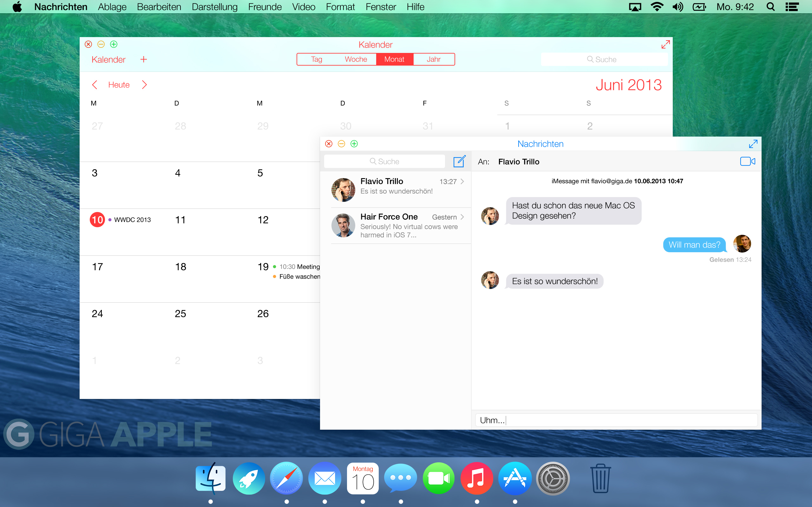Open the Darstellung menu
This screenshot has width=812, height=507.
(214, 7)
